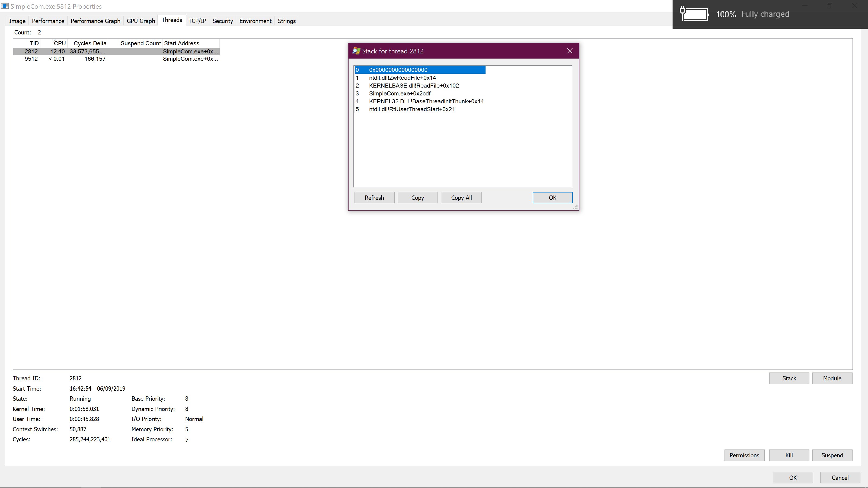Sort threads by the TID column header
Image resolution: width=868 pixels, height=488 pixels.
point(34,43)
